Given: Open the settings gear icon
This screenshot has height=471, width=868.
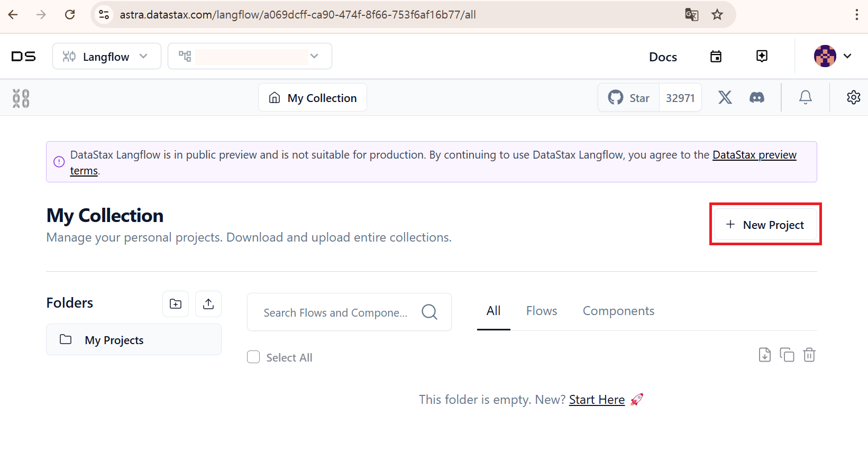Looking at the screenshot, I should click(x=853, y=97).
